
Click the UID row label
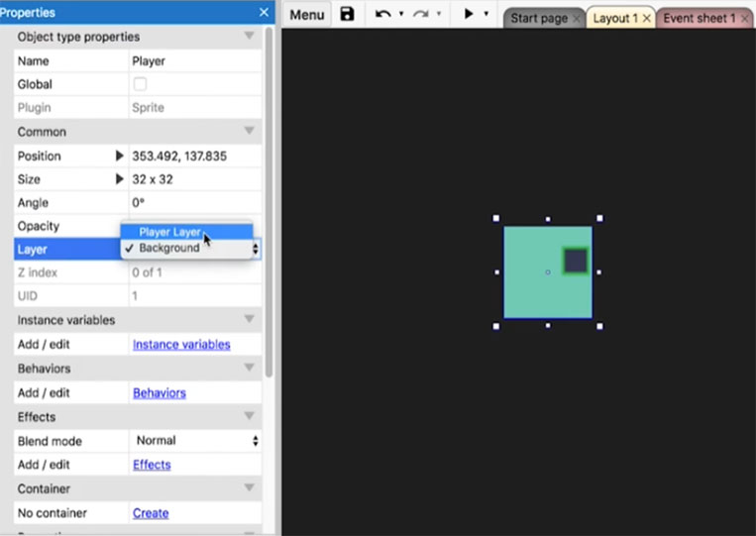tap(27, 295)
